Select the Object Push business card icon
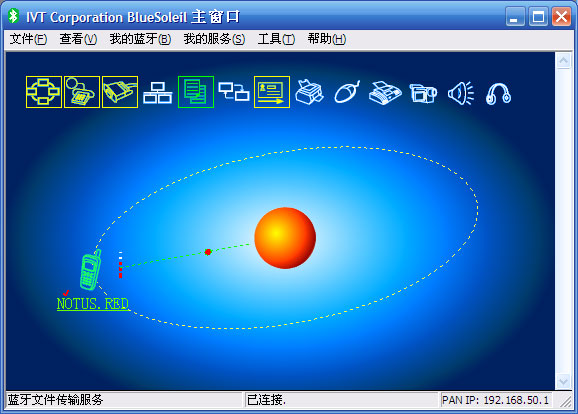Screen dimensions: 578x414 (272, 92)
